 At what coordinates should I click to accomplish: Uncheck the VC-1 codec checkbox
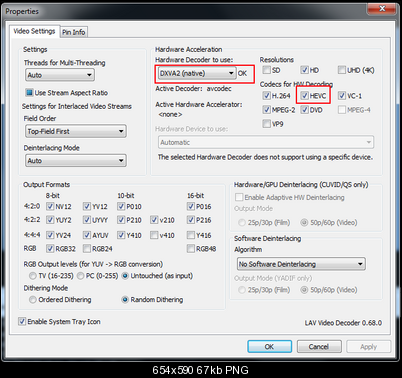(x=342, y=96)
